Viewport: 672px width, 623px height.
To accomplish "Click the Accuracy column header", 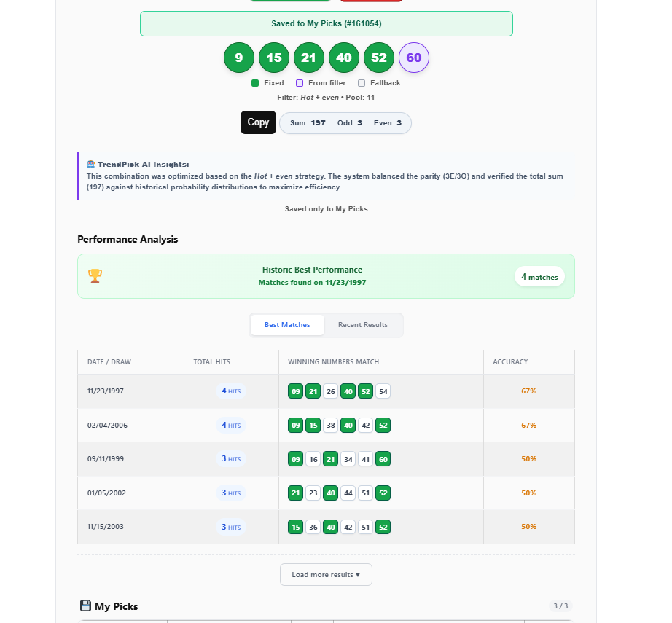I will tap(510, 362).
